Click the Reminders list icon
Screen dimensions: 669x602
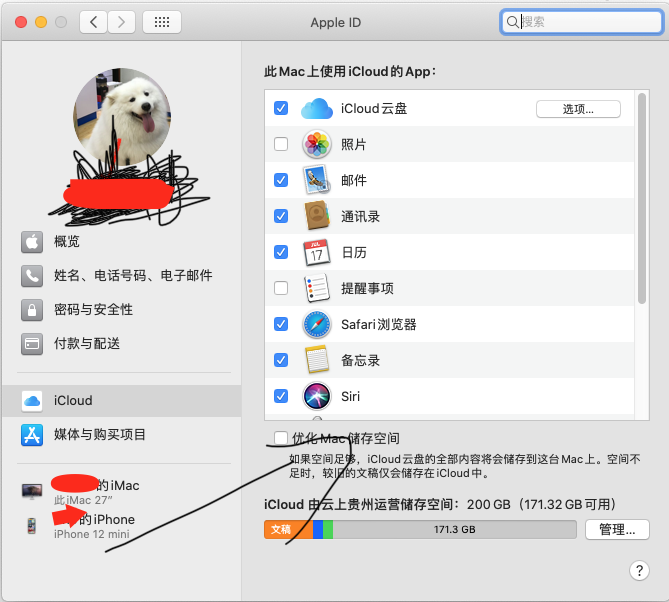tap(317, 288)
